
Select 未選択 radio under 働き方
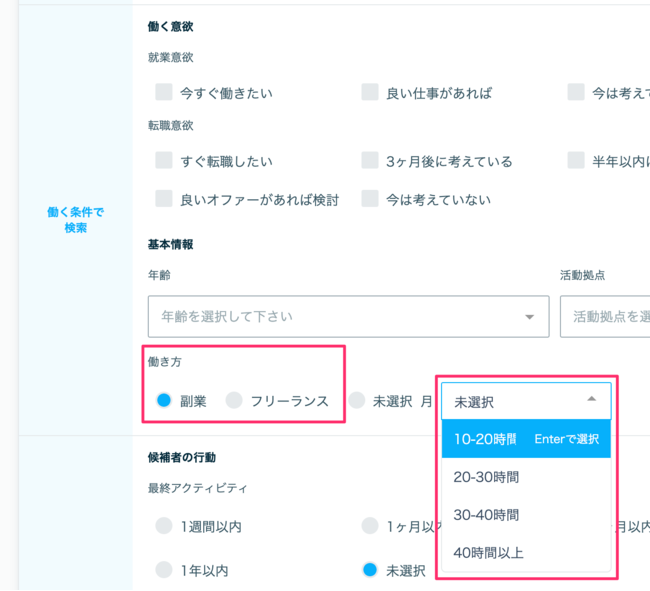click(357, 401)
